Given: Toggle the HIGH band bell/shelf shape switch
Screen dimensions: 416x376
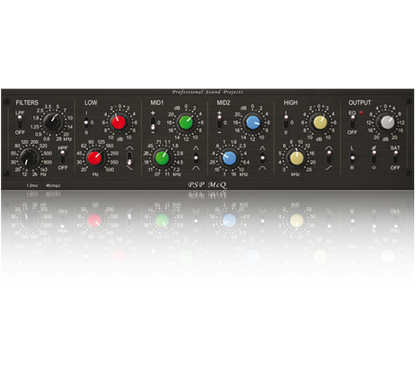Looking at the screenshot, I should coord(329,158).
